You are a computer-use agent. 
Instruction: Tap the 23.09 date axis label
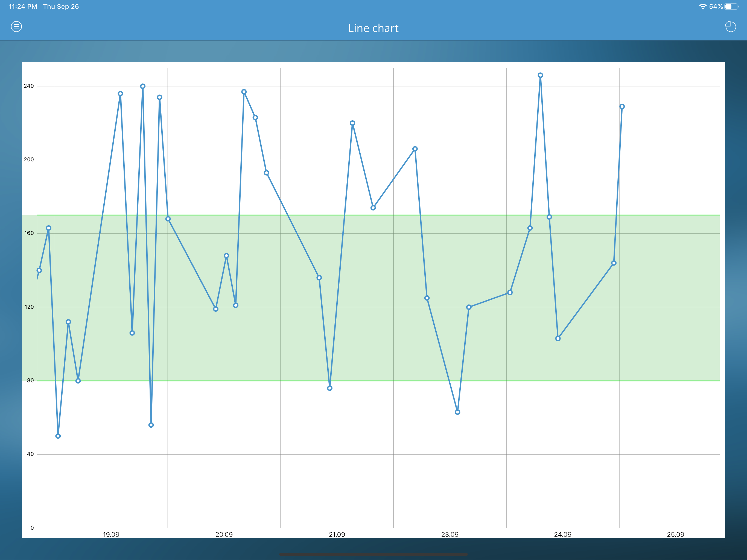point(450,534)
